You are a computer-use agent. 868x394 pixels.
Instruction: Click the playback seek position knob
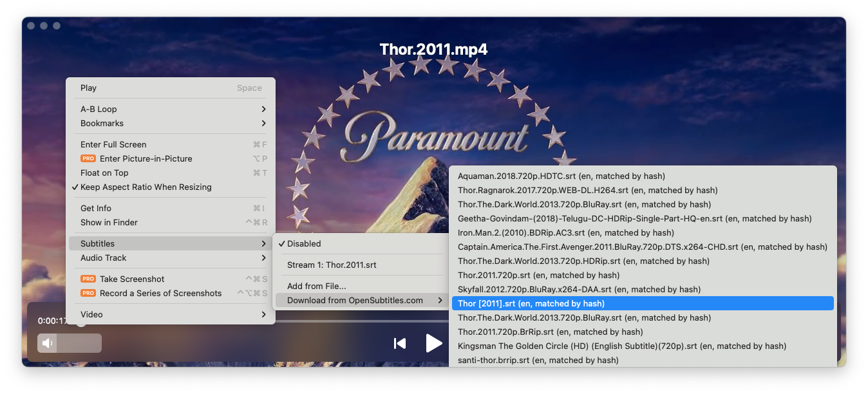click(80, 321)
